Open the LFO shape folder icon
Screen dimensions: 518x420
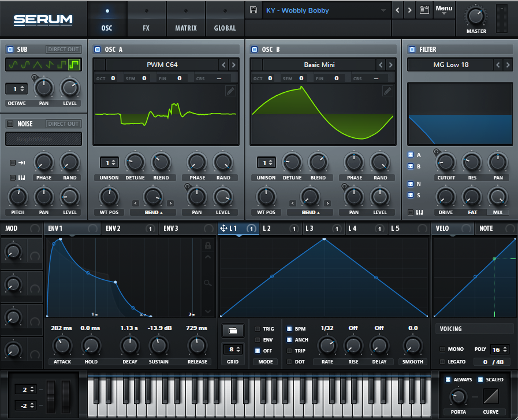click(x=232, y=331)
